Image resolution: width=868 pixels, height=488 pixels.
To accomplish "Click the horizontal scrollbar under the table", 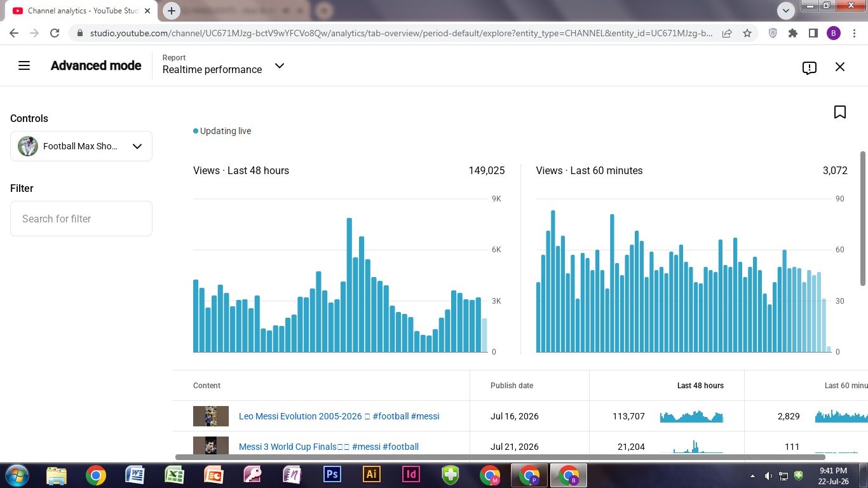I will pos(500,457).
